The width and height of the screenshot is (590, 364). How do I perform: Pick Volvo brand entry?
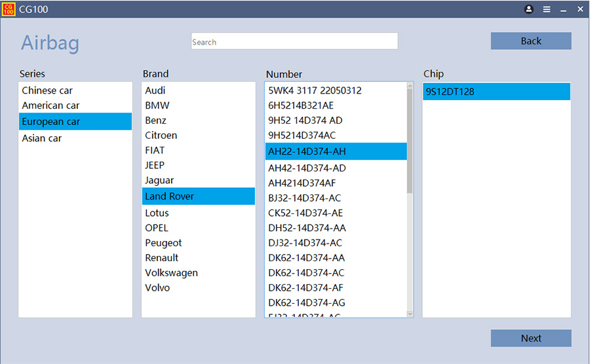coord(157,288)
